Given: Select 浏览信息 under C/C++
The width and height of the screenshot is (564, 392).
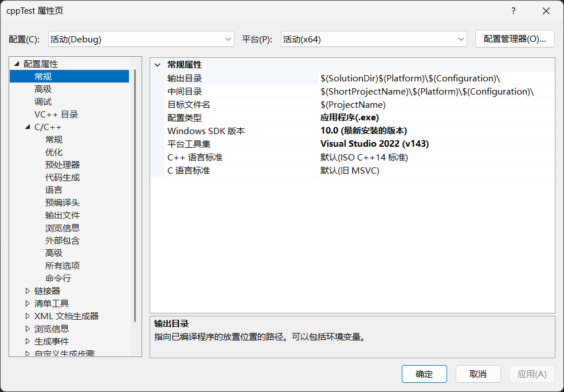Looking at the screenshot, I should click(62, 228).
